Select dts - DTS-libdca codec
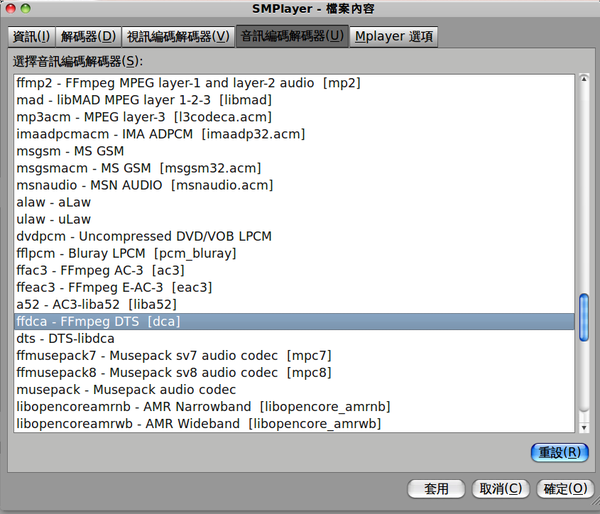 (294, 338)
